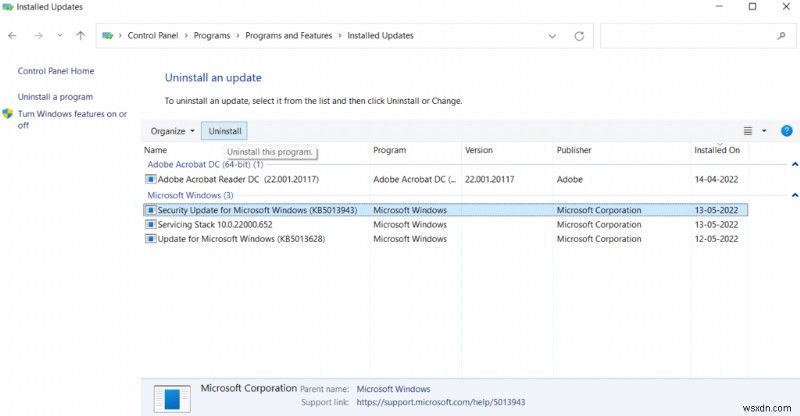Click the Uninstall a program link
The width and height of the screenshot is (800, 416).
(55, 97)
